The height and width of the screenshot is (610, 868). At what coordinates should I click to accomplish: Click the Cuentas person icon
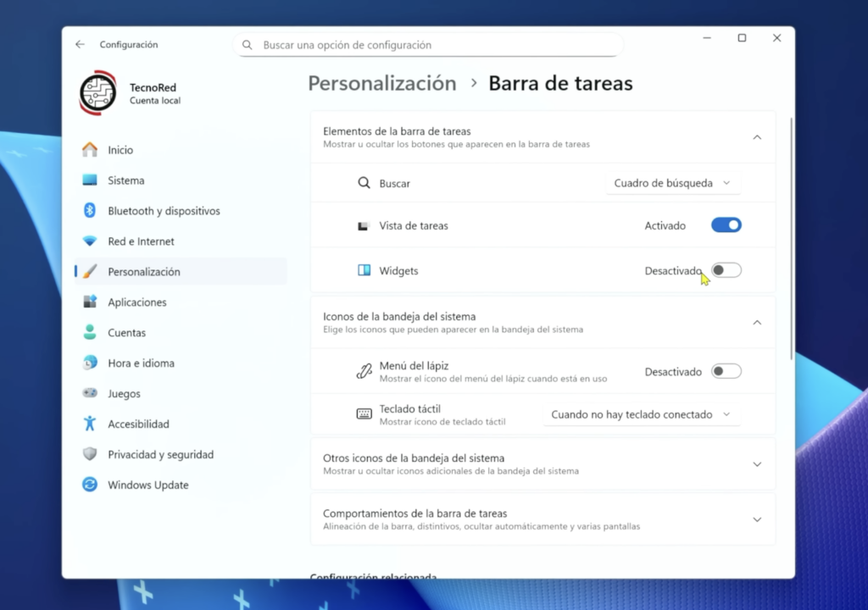click(x=90, y=332)
